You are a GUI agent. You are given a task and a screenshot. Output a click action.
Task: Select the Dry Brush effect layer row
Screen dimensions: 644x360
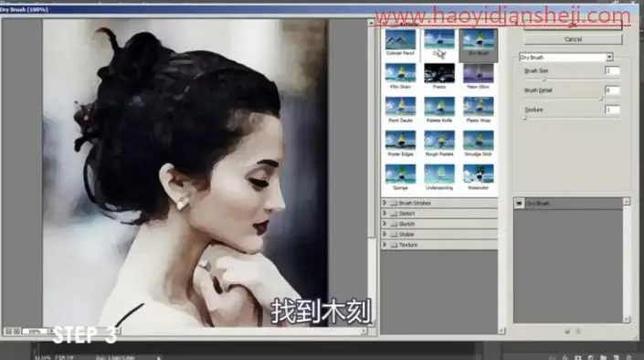pos(568,204)
